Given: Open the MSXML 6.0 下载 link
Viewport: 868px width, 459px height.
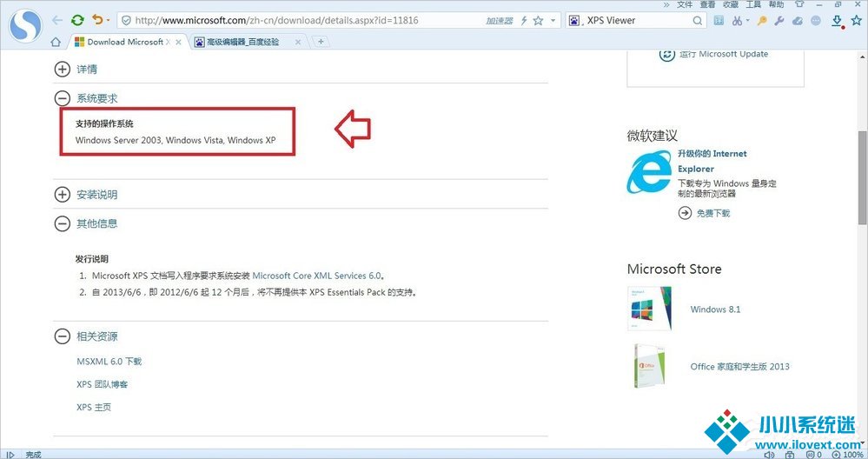Looking at the screenshot, I should pyautogui.click(x=109, y=362).
